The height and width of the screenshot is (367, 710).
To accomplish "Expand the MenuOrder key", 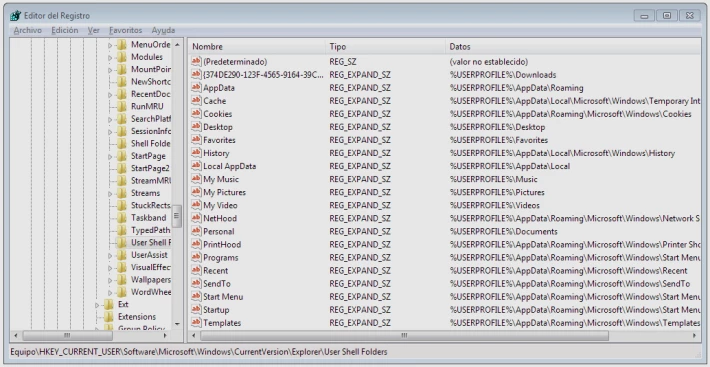I will coord(110,45).
